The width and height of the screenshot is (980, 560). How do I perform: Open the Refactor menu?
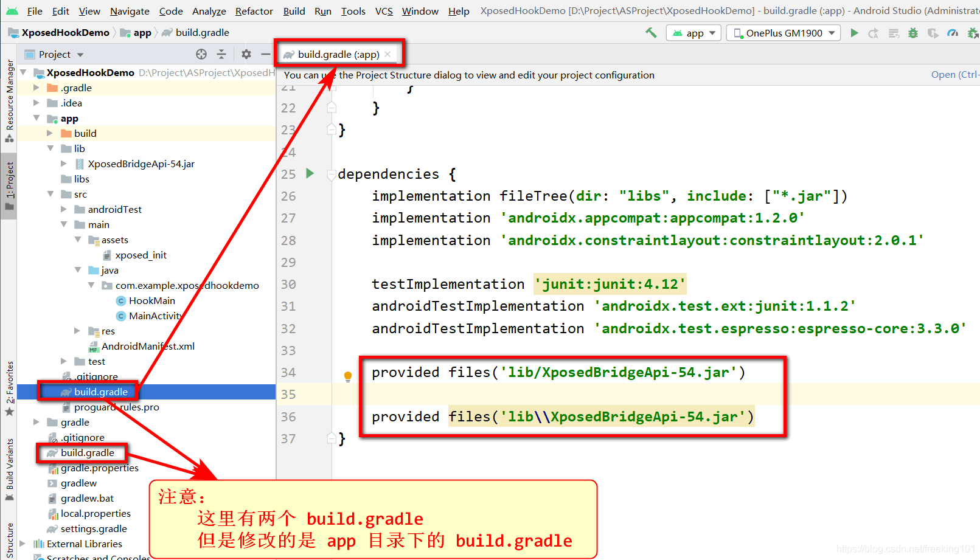[x=254, y=11]
